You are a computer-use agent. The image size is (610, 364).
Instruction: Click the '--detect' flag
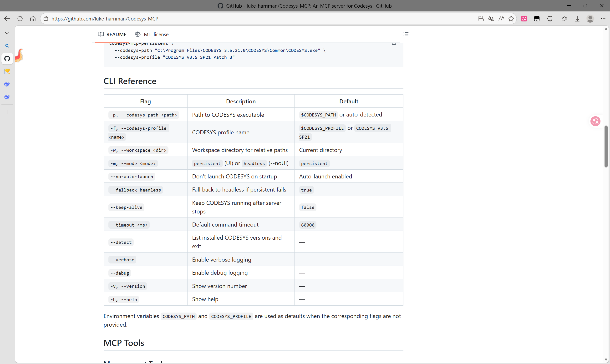(121, 242)
